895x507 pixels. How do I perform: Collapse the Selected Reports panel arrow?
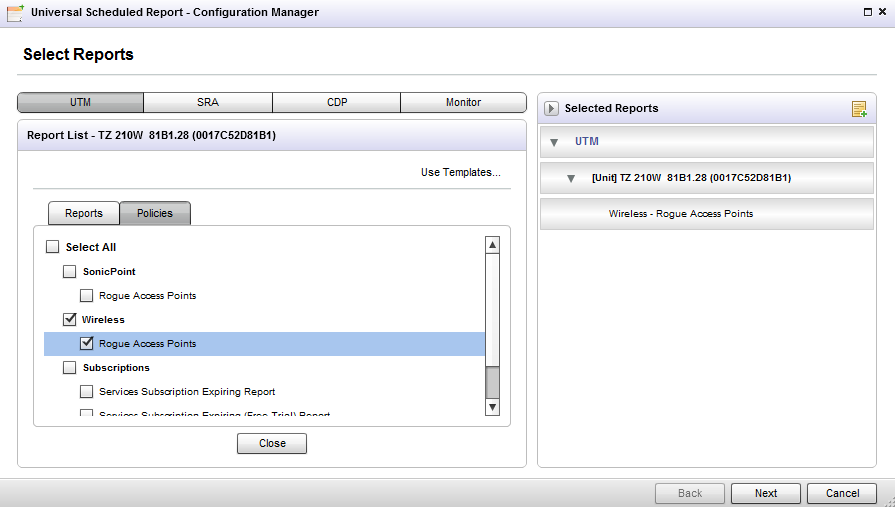coord(551,108)
